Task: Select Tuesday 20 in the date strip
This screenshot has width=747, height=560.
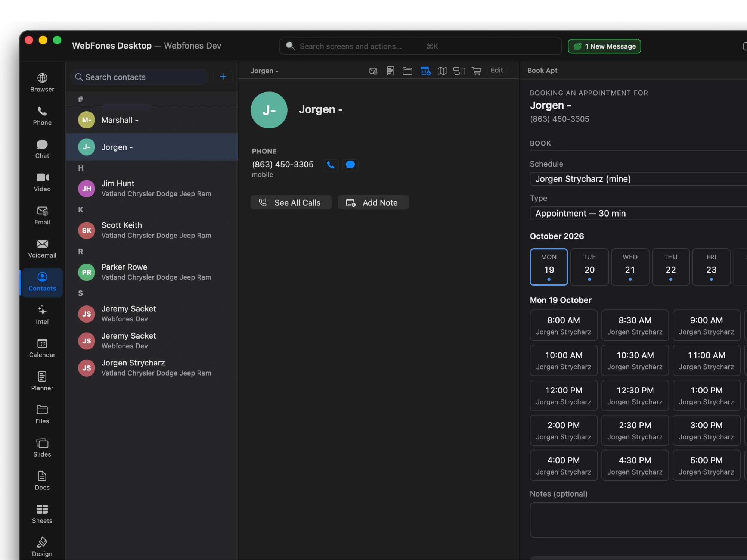Action: pyautogui.click(x=589, y=267)
